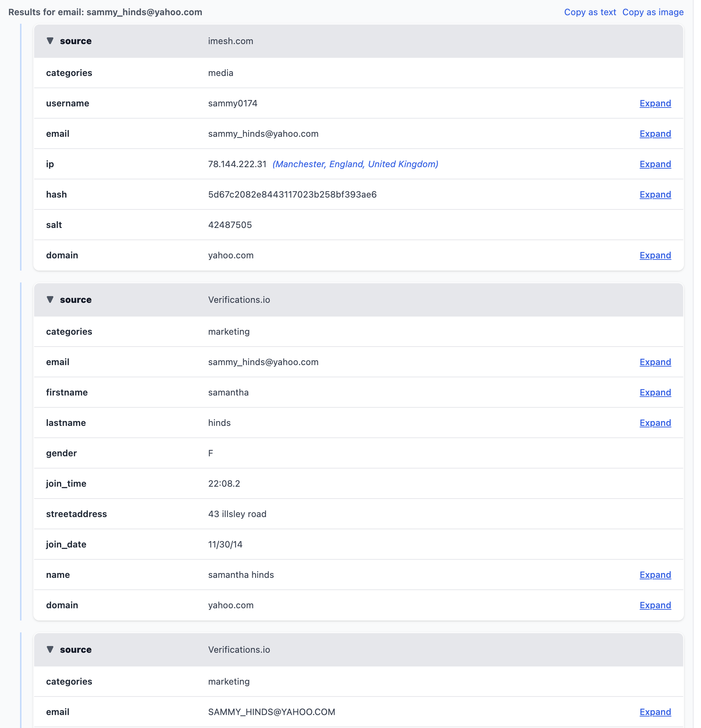Expand the name samantha hinds row

(x=655, y=575)
